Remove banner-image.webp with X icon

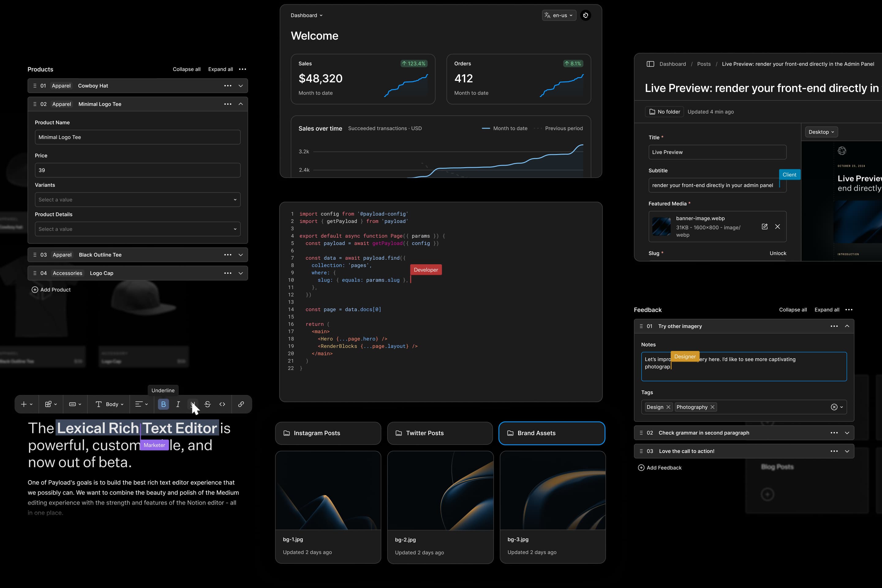[x=777, y=227]
